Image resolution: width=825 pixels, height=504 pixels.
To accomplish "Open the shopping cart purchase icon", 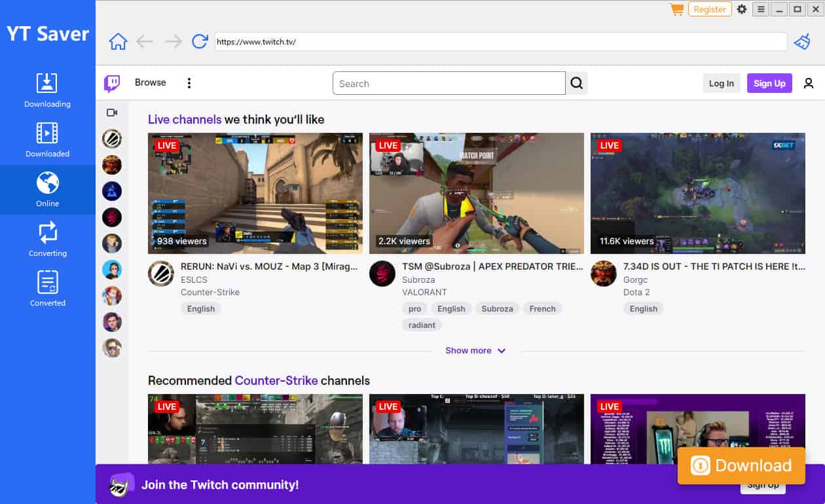I will pyautogui.click(x=676, y=9).
